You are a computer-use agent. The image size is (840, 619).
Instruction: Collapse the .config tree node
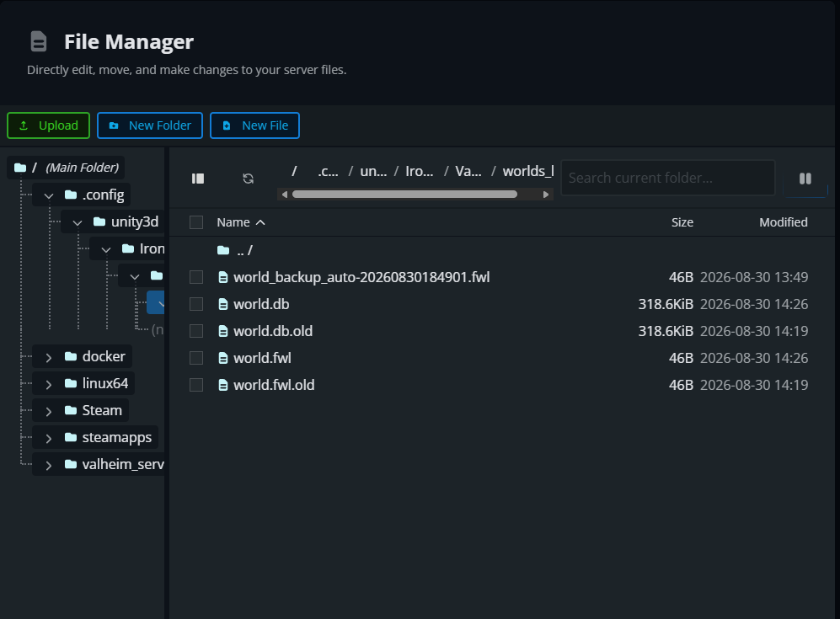[49, 195]
